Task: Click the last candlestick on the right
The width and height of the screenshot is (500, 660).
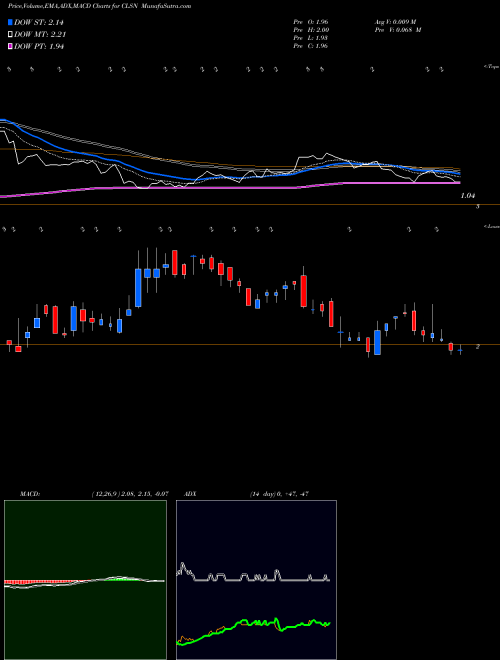Action: point(460,349)
